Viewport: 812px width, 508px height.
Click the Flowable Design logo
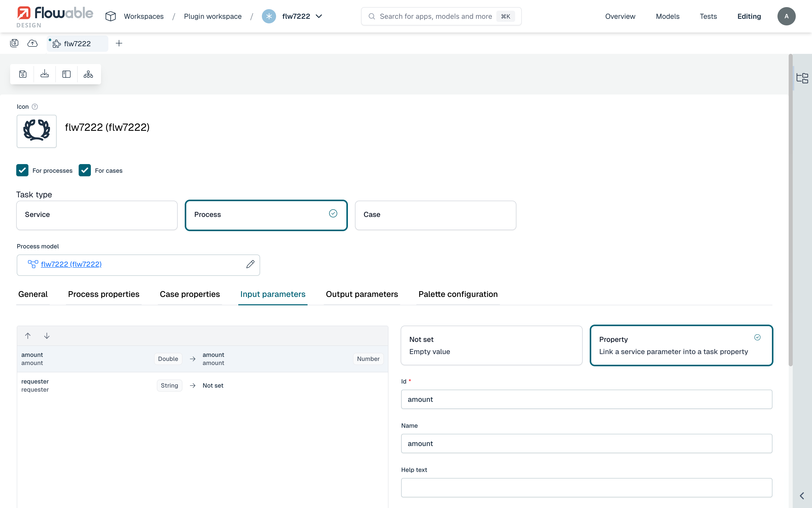pyautogui.click(x=55, y=17)
